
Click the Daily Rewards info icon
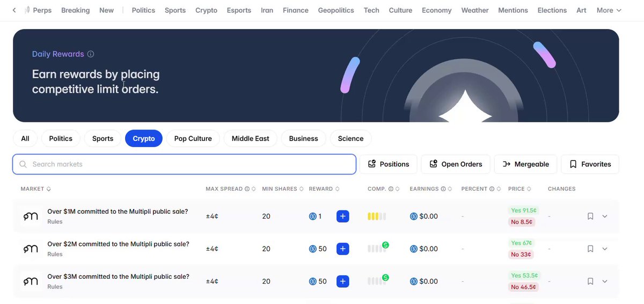tap(91, 54)
